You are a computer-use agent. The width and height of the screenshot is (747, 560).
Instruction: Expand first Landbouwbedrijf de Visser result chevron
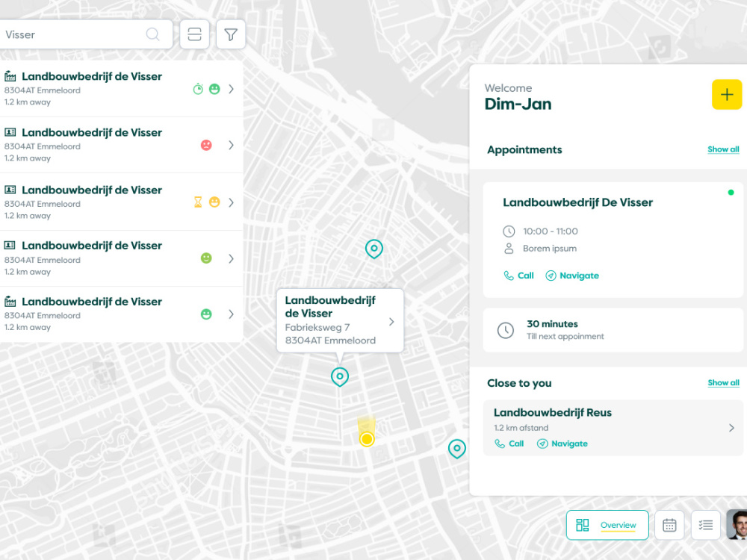[x=231, y=89]
